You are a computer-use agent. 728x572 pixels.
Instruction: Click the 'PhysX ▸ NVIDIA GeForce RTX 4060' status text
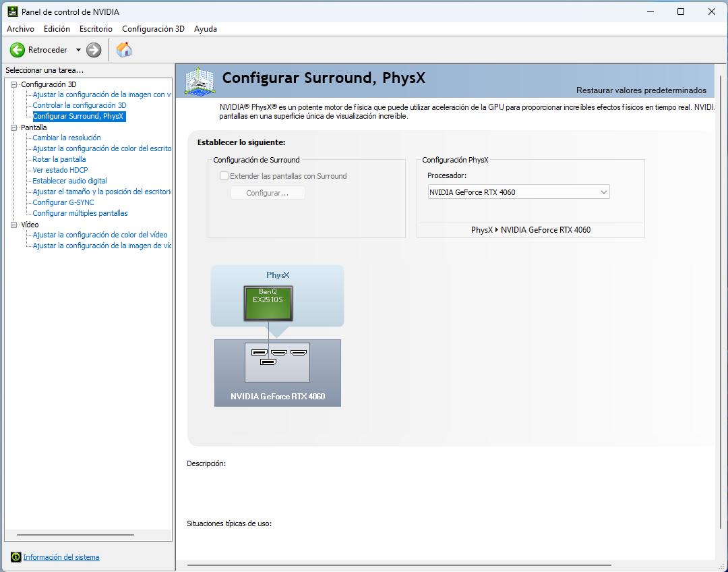click(530, 230)
